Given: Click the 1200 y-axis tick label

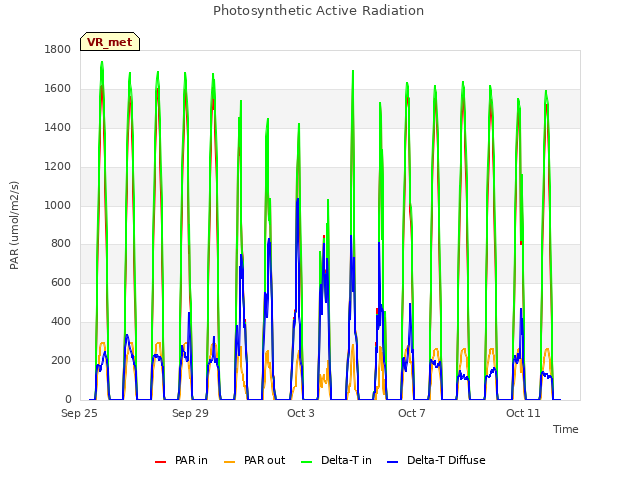Looking at the screenshot, I should [x=58, y=167].
